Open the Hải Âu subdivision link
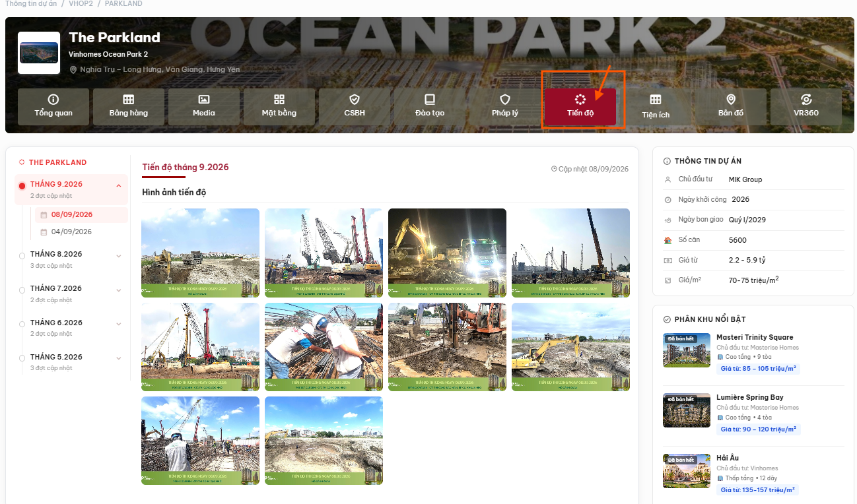This screenshot has width=857, height=504. coord(728,458)
